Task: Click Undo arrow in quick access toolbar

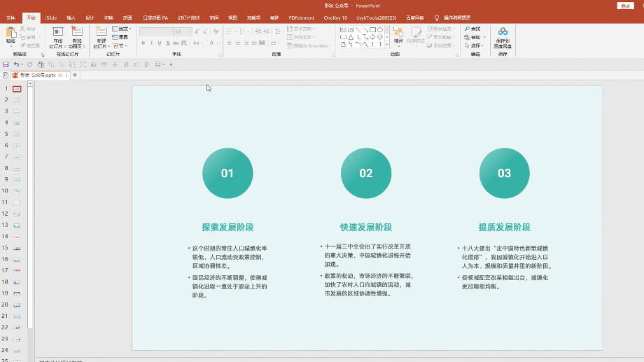Action: click(x=16, y=64)
